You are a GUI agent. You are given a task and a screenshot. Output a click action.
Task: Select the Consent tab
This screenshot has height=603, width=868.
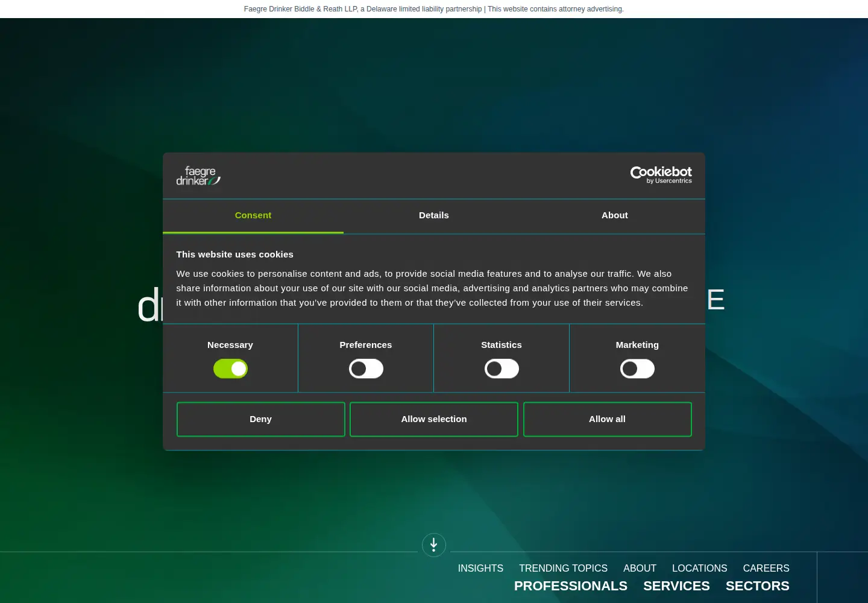(253, 216)
